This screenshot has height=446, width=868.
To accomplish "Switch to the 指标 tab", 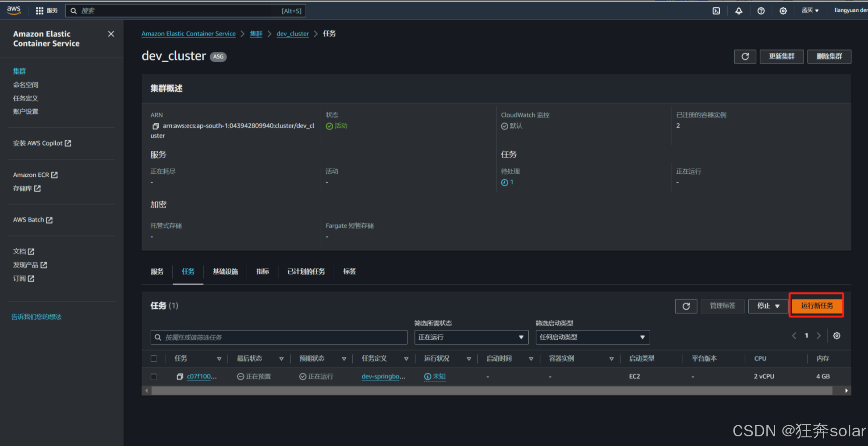I will 262,272.
